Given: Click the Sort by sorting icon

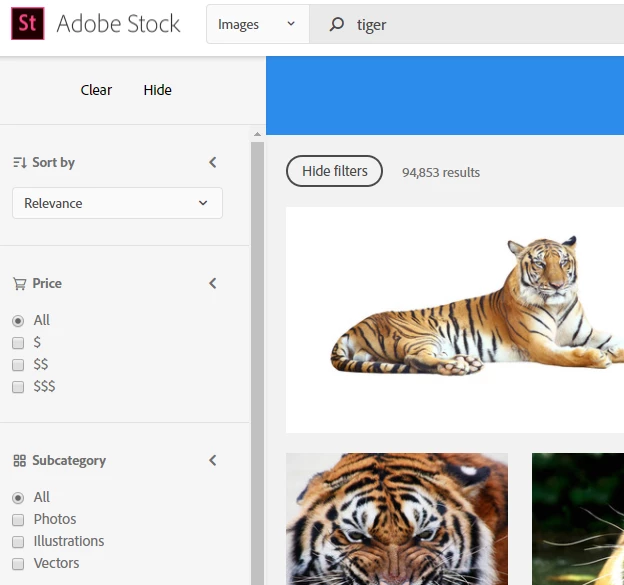Looking at the screenshot, I should (20, 162).
